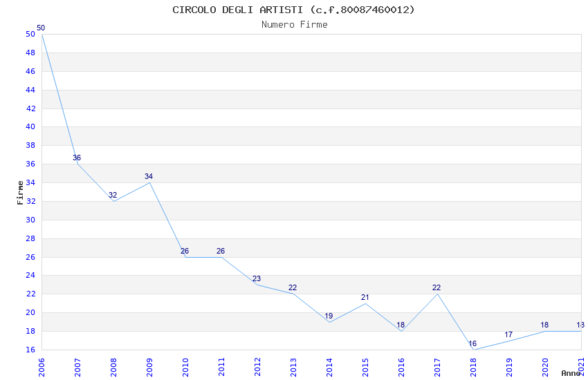The width and height of the screenshot is (588, 380).
Task: Select the data point label 16 for 2018
Action: pos(473,343)
